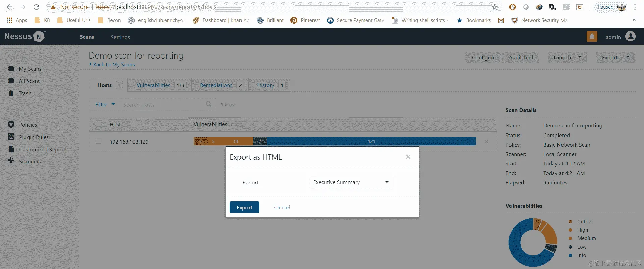Image resolution: width=644 pixels, height=269 pixels.
Task: Click the admin username label
Action: [x=613, y=37]
